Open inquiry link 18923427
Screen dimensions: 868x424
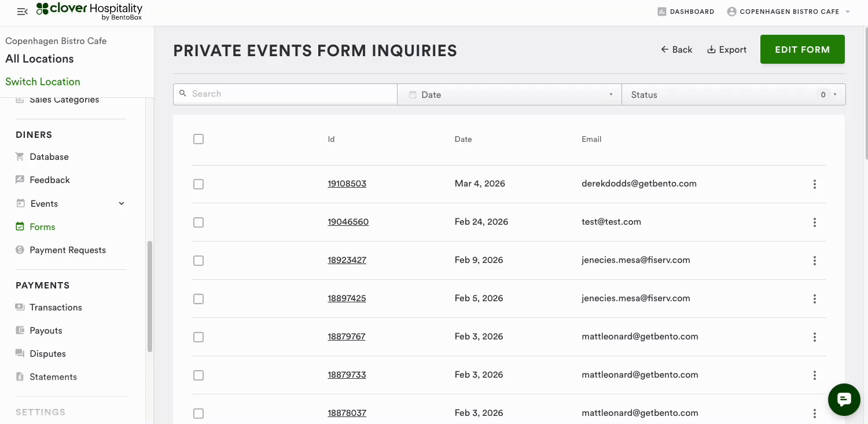[x=347, y=260]
